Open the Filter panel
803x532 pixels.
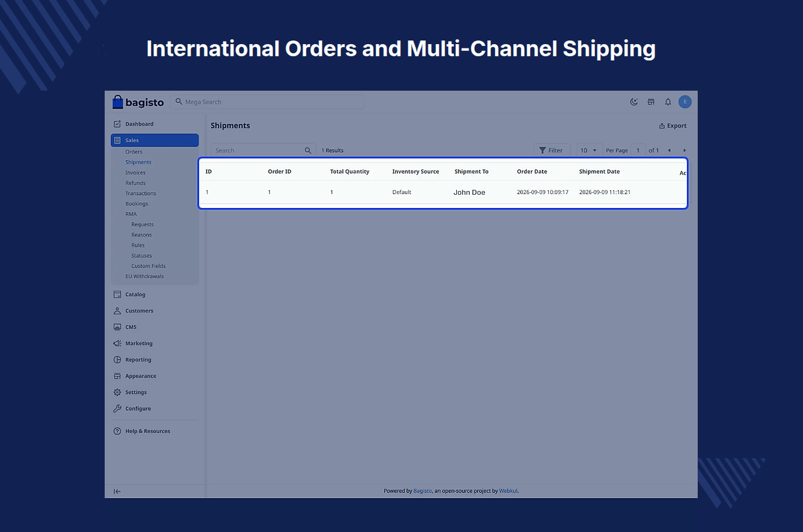(x=551, y=151)
